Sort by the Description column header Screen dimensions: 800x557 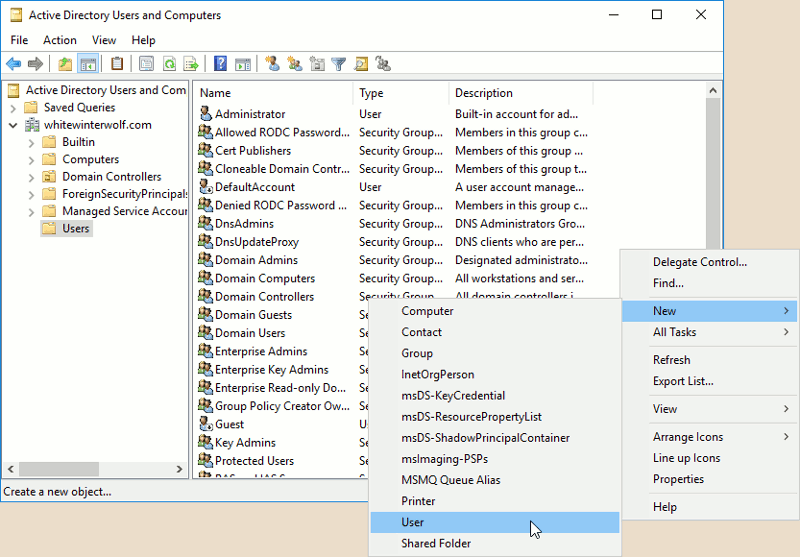tap(521, 93)
